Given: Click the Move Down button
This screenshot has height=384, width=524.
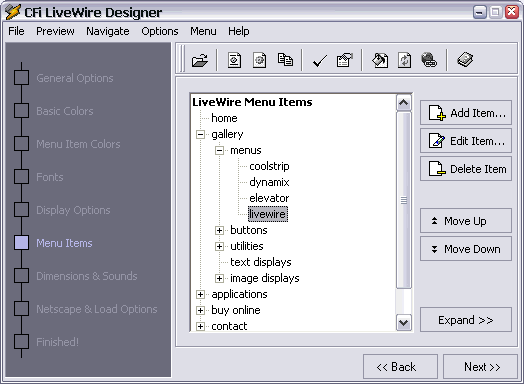Looking at the screenshot, I should pyautogui.click(x=466, y=249).
